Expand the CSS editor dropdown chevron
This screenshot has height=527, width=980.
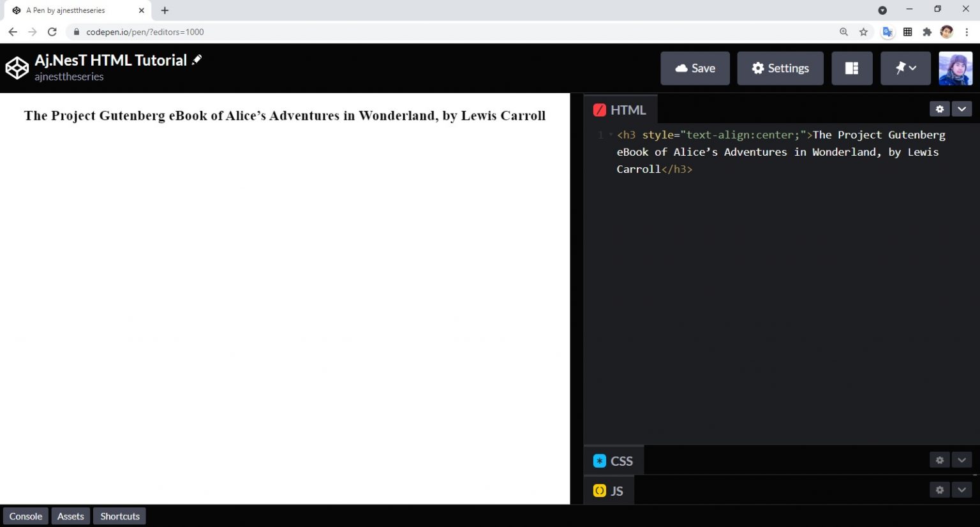[961, 459]
